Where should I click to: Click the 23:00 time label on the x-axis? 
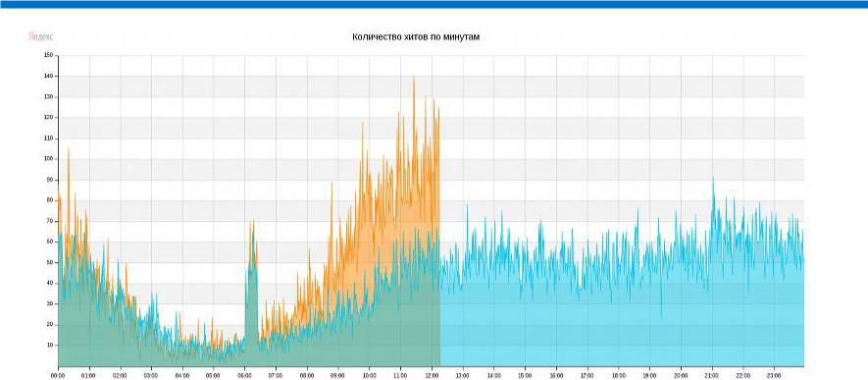[774, 375]
